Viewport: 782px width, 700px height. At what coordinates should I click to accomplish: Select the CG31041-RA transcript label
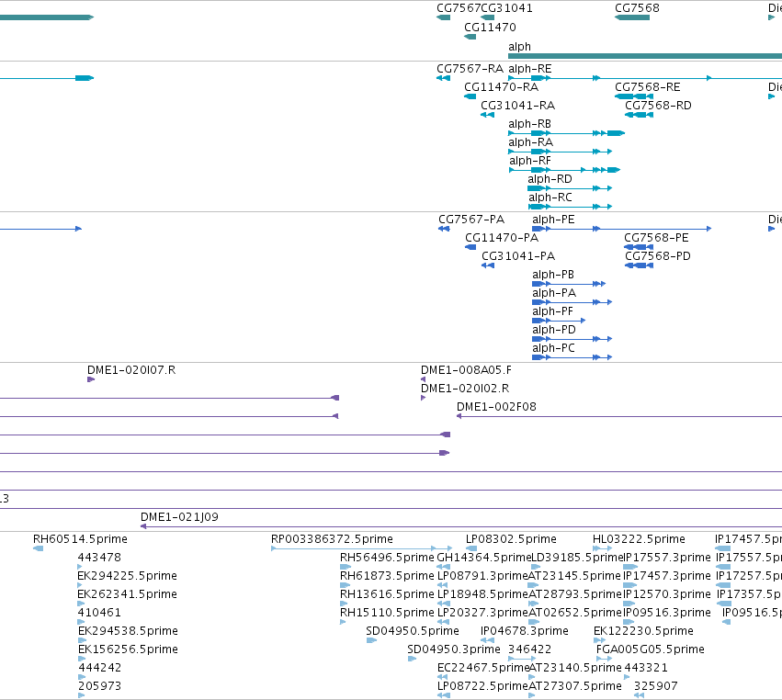click(517, 106)
